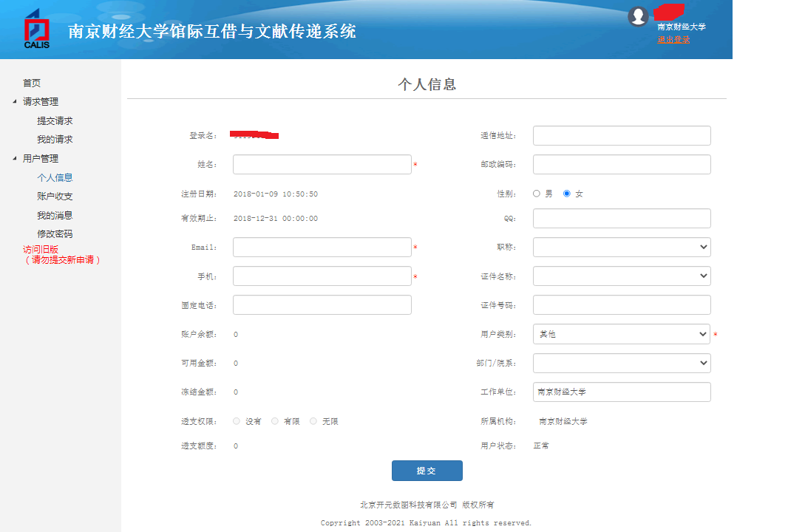Viewport: 788px width, 532px height.
Task: Focus the 姓名 input field
Action: (x=322, y=164)
